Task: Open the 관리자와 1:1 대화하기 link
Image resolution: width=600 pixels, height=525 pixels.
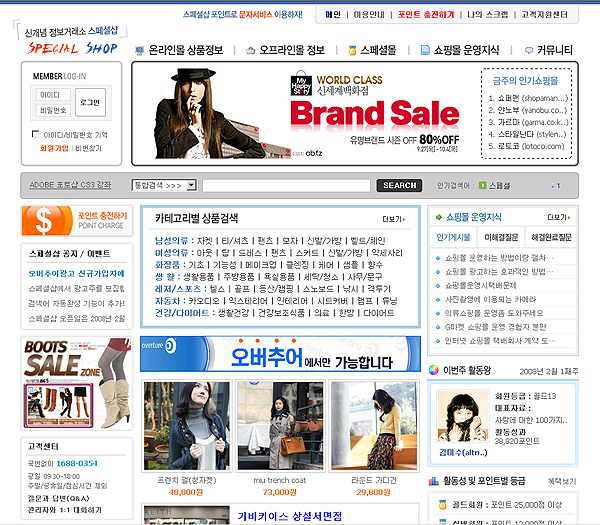Action: (65, 510)
